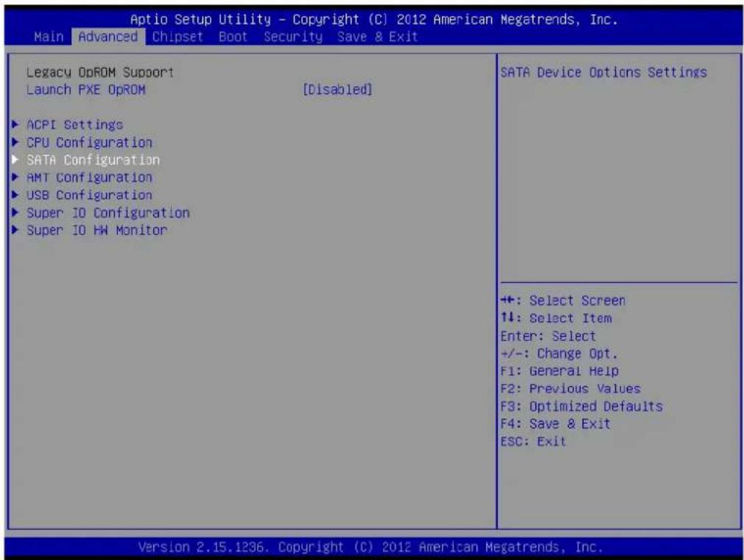Click the arrow beside Super IO HW Monitor
Viewport: 744px width, 560px height.
[15, 230]
